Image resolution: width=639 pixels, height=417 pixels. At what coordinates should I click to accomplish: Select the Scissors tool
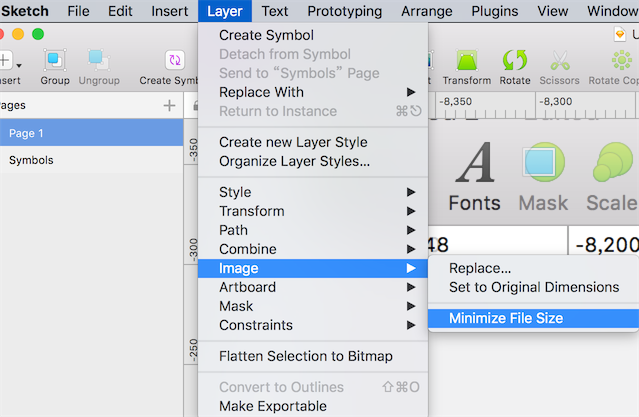[560, 61]
